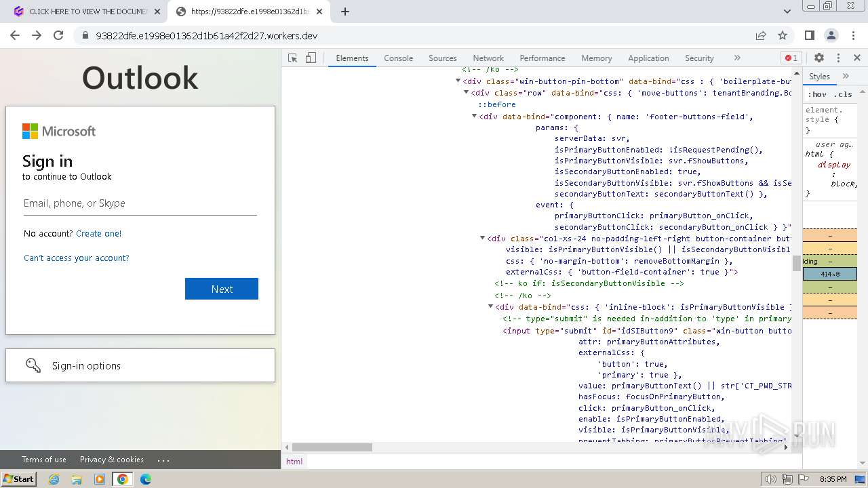Open the Sources tab
This screenshot has width=868, height=488.
443,58
